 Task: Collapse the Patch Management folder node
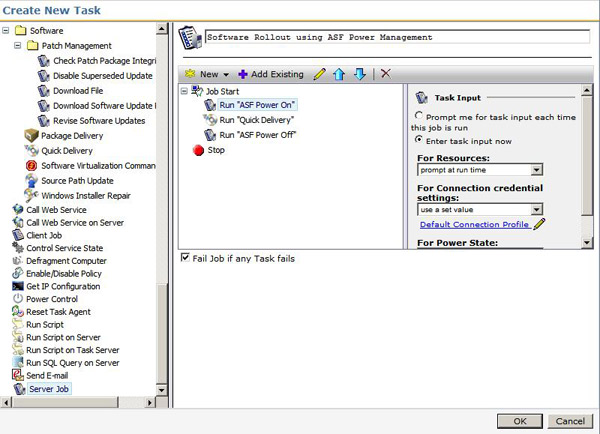click(x=18, y=45)
